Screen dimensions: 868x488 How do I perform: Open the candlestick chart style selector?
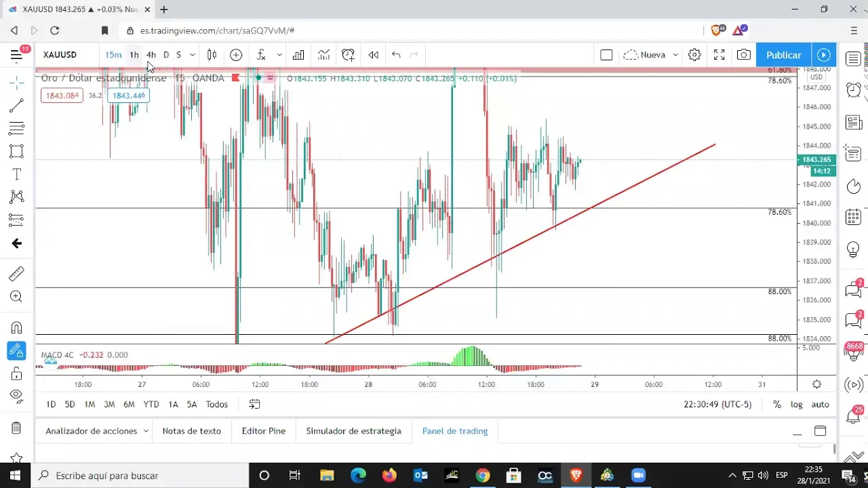(x=212, y=55)
